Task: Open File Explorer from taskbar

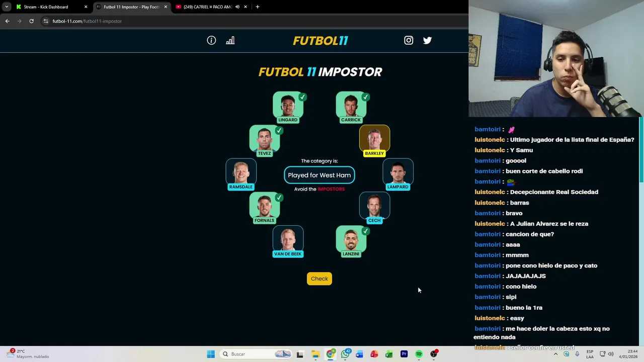Action: (x=315, y=354)
